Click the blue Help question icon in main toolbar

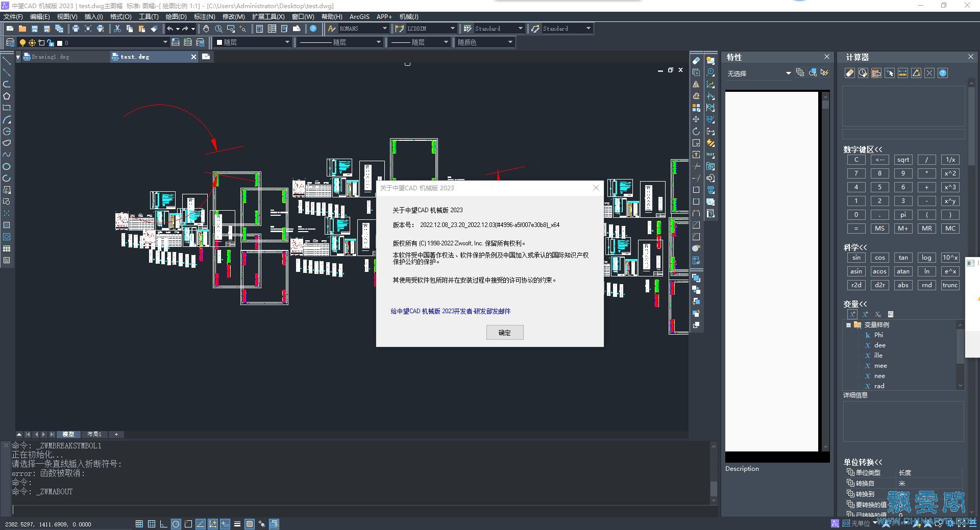(313, 29)
